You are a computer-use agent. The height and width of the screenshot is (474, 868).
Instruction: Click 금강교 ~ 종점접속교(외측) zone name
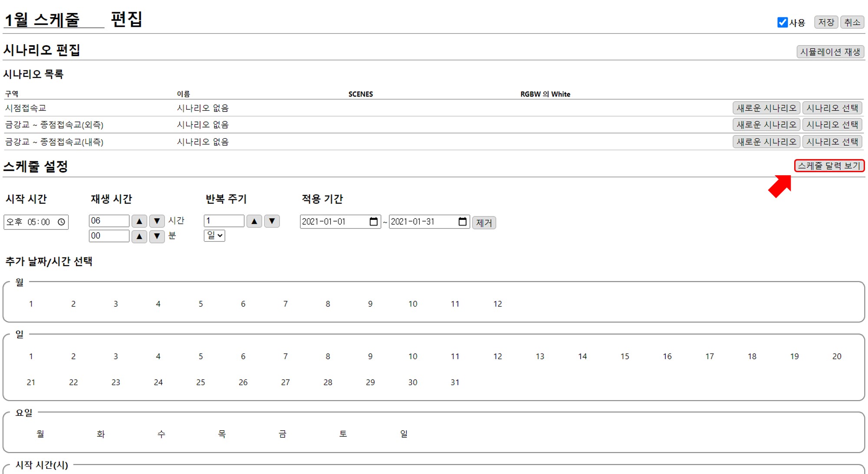pos(54,125)
